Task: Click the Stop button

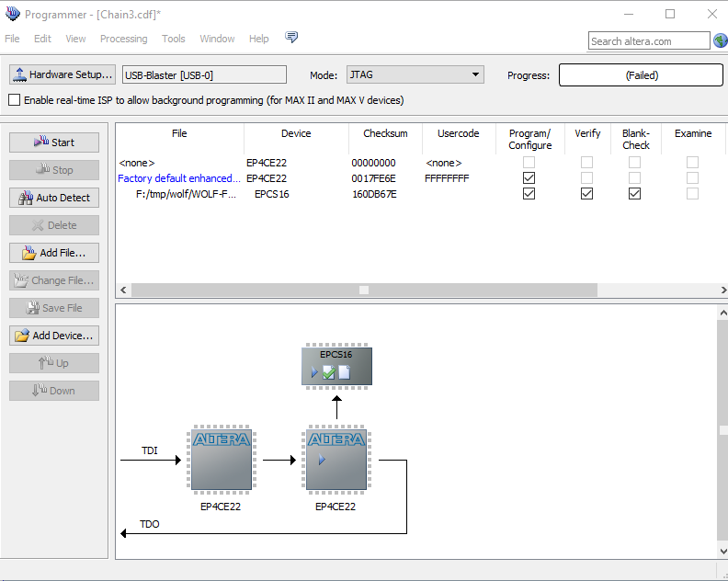Action: [x=54, y=170]
